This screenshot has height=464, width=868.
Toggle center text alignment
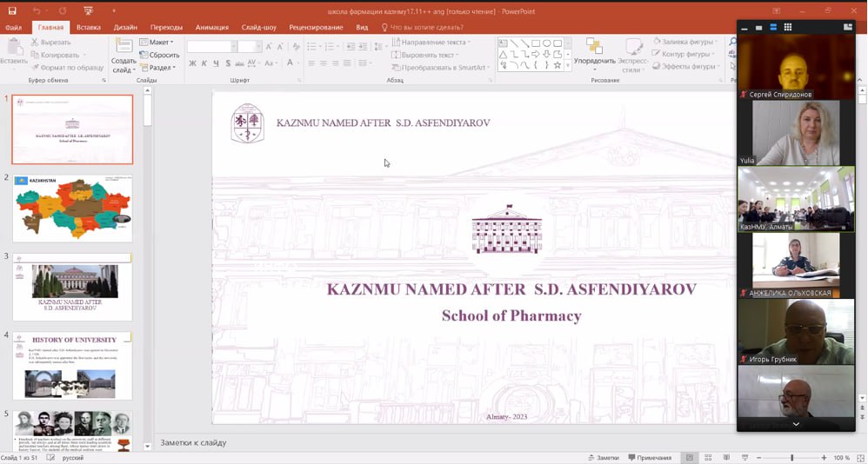(x=324, y=63)
